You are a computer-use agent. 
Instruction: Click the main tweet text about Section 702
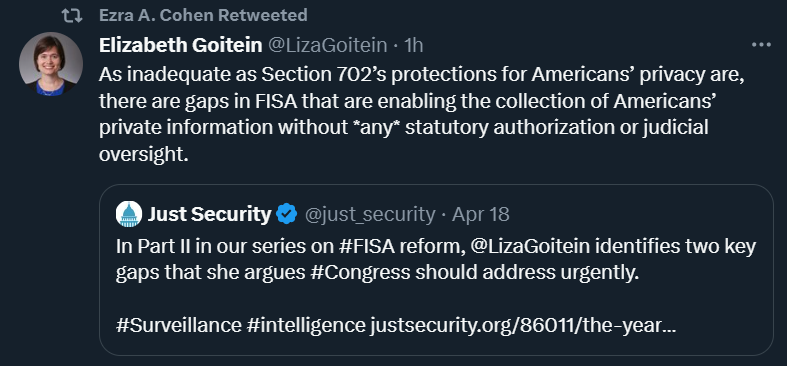[x=421, y=114]
